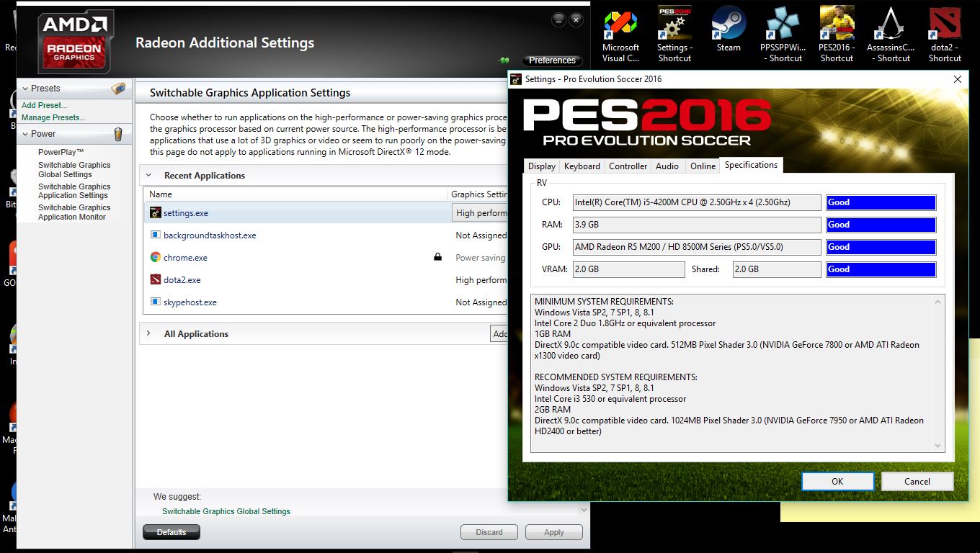980x553 pixels.
Task: Click the AMD Radeon Graphics logo
Action: point(76,42)
